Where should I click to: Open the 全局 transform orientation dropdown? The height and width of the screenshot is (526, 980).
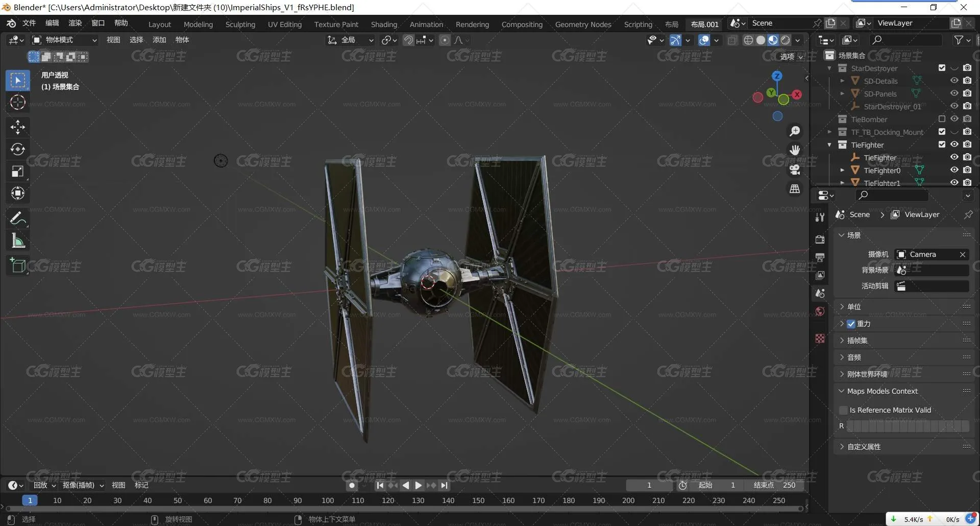(351, 40)
